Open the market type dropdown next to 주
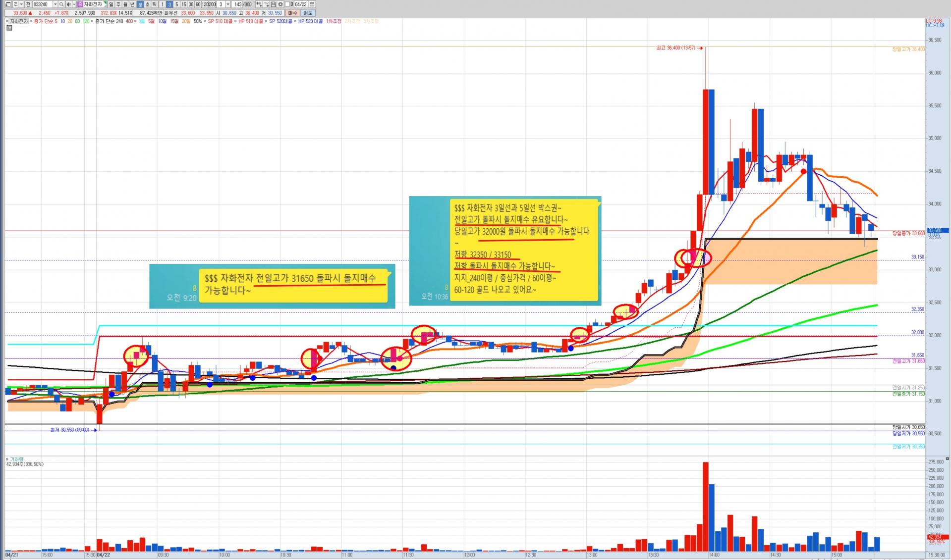Image resolution: width=951 pixels, height=560 pixels. pyautogui.click(x=21, y=4)
